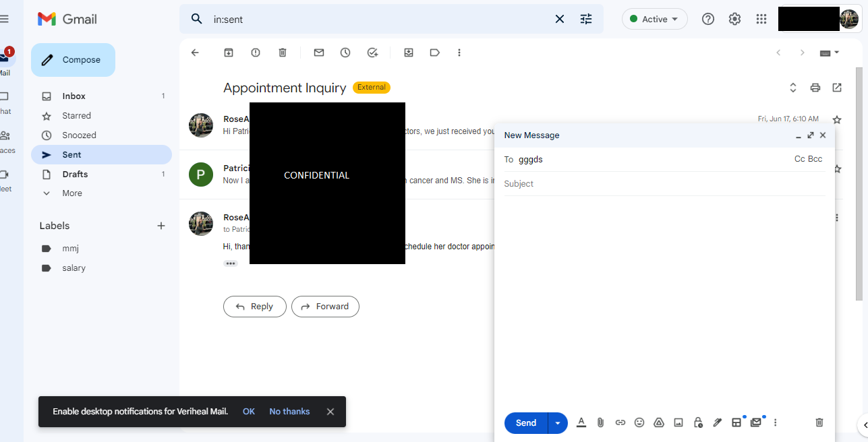
Task: Mark the conversation as unread
Action: coord(319,53)
